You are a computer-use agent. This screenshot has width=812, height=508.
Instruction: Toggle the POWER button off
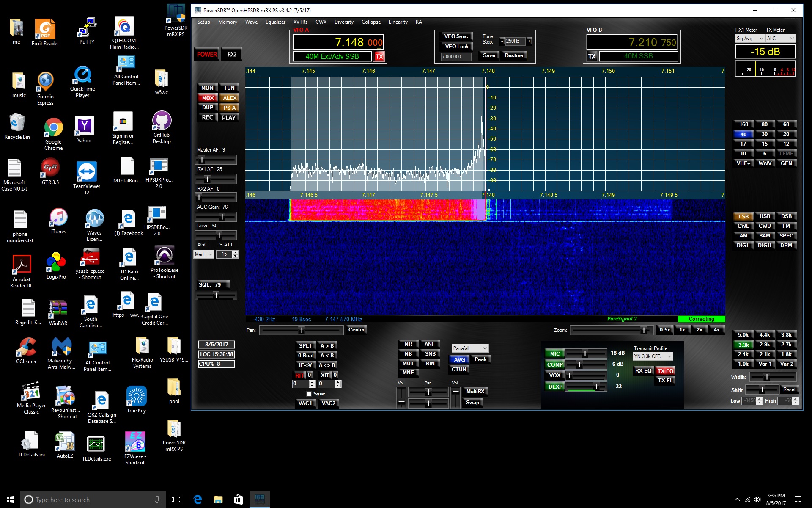tap(207, 54)
